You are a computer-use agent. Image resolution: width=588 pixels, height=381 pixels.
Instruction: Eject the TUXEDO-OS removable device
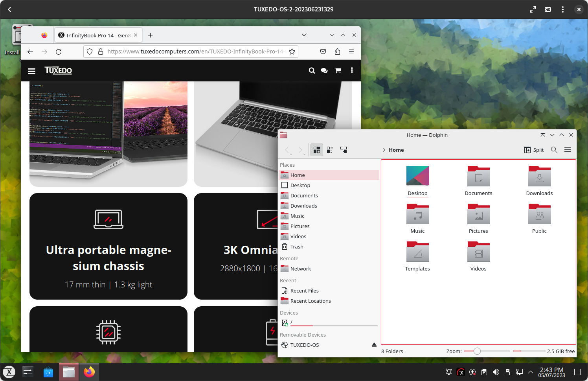coord(374,345)
